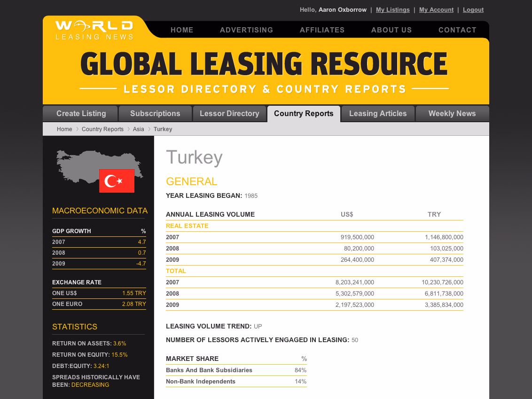This screenshot has height=399, width=532.
Task: Click the TOTAL row label
Action: coord(176,271)
